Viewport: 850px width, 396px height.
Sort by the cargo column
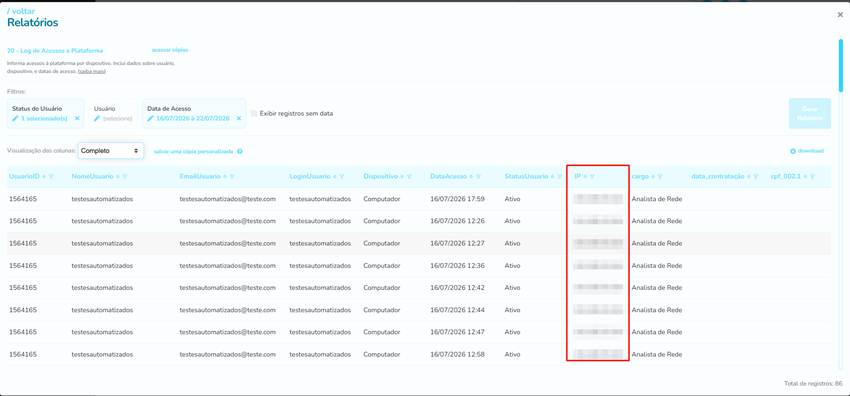point(653,177)
